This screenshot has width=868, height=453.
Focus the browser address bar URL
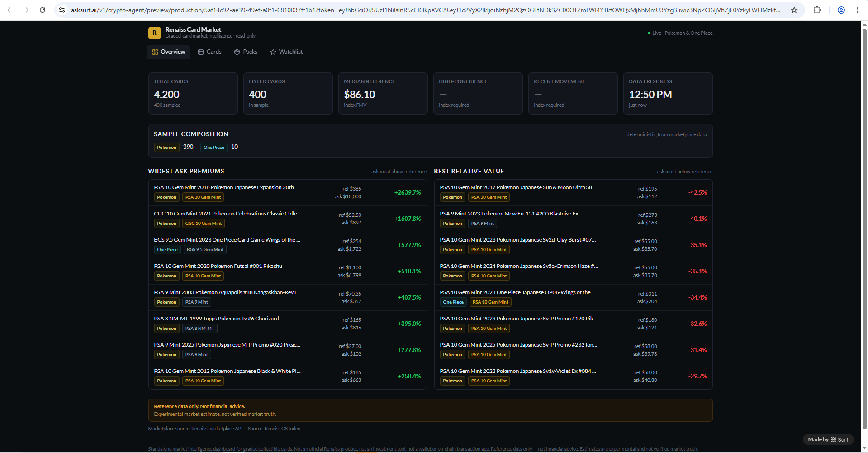click(425, 10)
